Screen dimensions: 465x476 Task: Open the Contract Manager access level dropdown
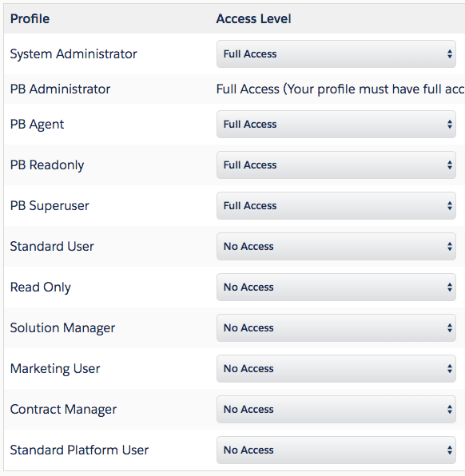pos(336,409)
